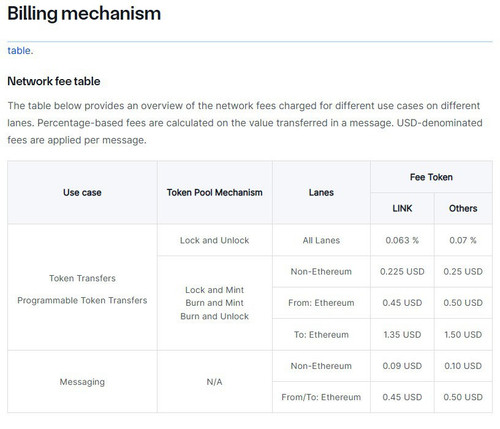
Task: Click the Token Pool Mechanism column header
Action: (x=215, y=192)
